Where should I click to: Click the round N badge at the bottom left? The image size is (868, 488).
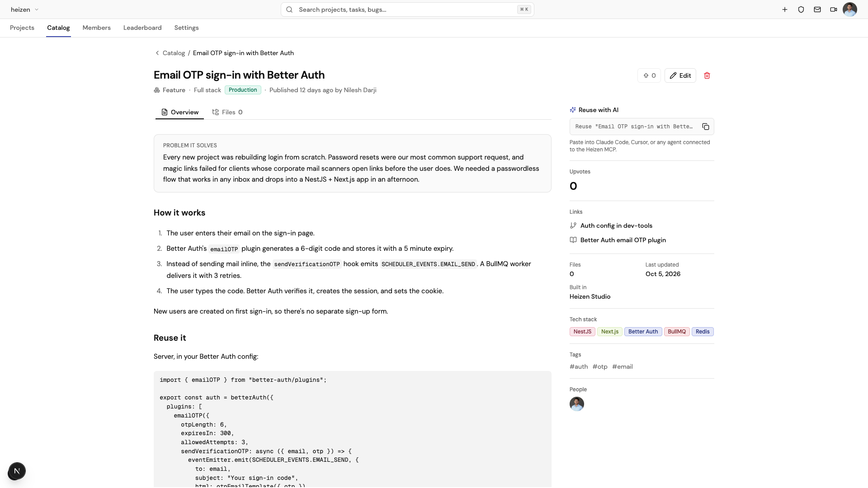(17, 471)
